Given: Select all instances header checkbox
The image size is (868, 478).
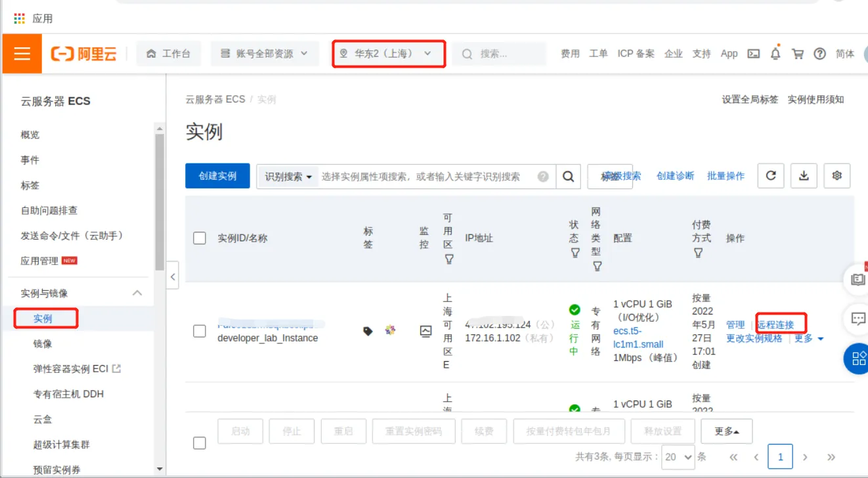Looking at the screenshot, I should pos(200,238).
